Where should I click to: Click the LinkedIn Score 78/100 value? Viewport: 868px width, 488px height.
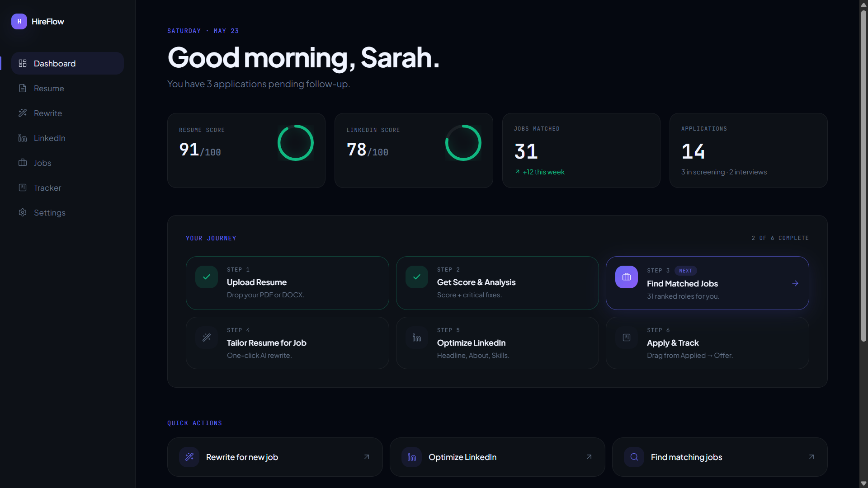(368, 150)
